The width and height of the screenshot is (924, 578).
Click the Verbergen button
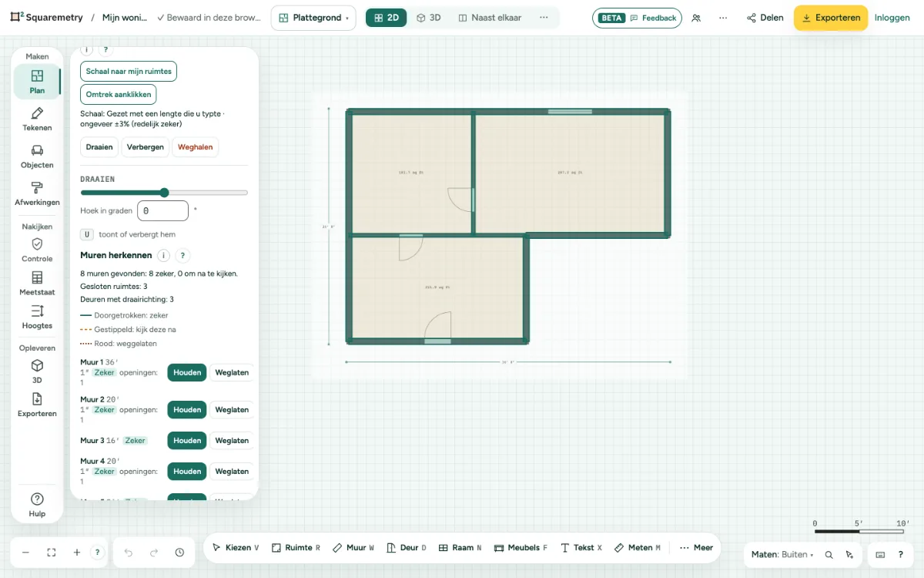click(146, 147)
